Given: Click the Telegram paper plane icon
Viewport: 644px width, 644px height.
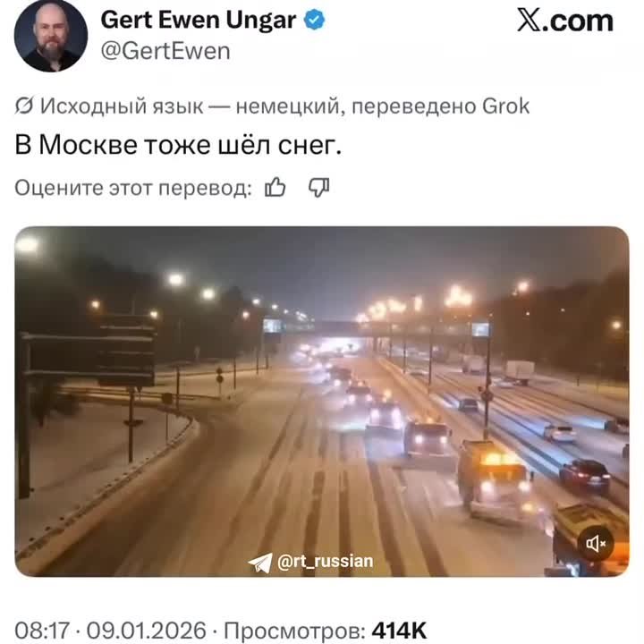Looking at the screenshot, I should coord(260,563).
